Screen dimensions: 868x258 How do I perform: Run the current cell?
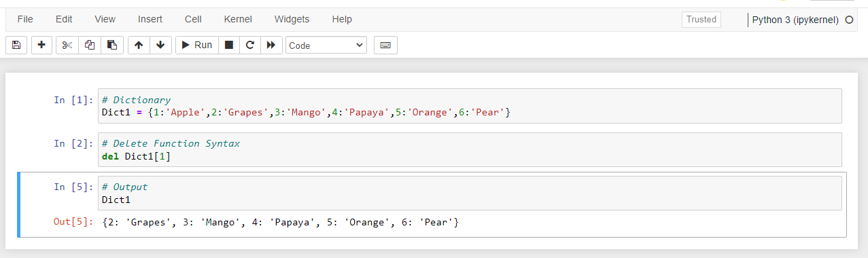coord(197,45)
